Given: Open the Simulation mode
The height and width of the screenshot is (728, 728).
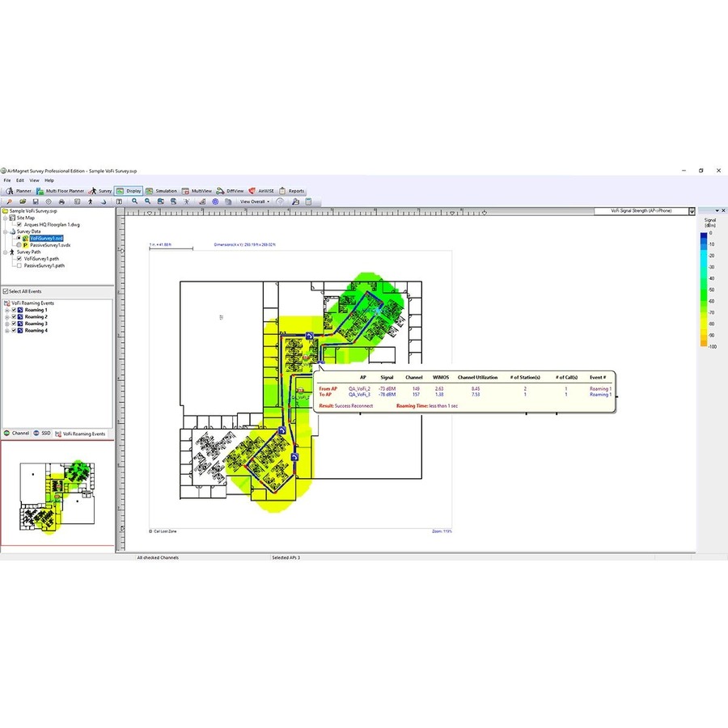Looking at the screenshot, I should click(162, 191).
